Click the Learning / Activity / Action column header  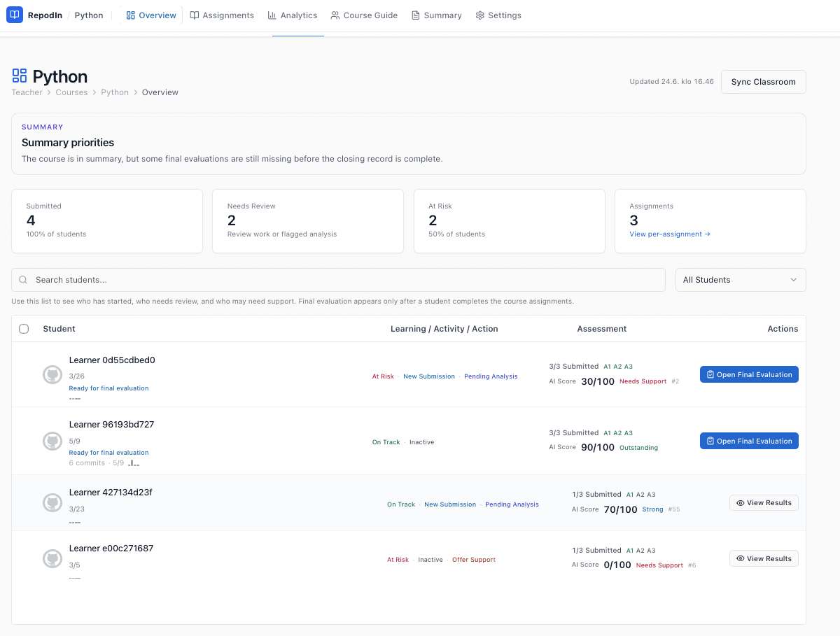[x=444, y=329]
